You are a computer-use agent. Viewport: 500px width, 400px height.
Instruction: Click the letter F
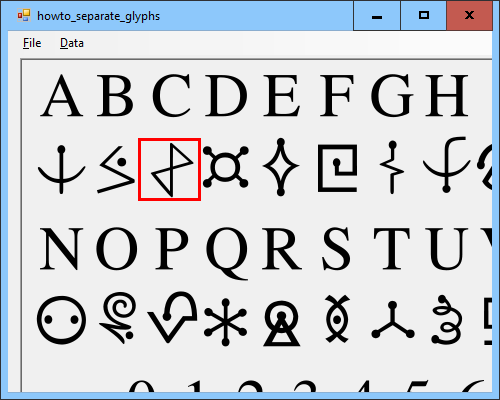(336, 96)
